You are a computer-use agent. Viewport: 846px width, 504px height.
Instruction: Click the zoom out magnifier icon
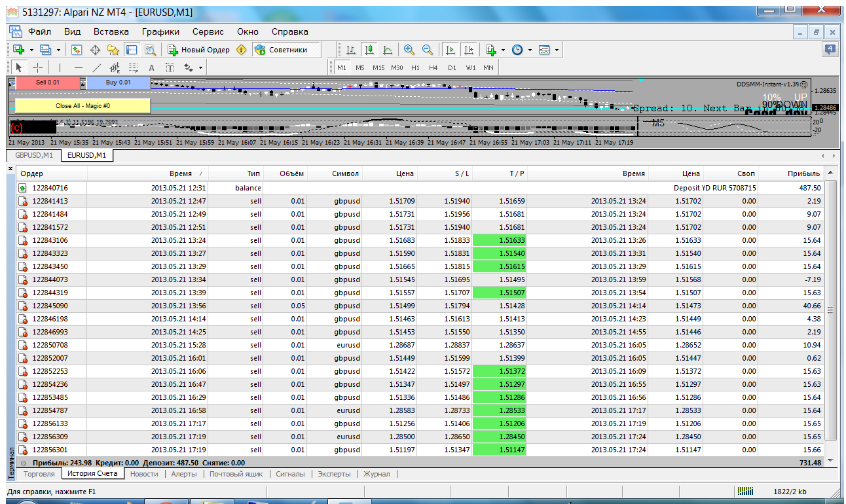pyautogui.click(x=428, y=50)
